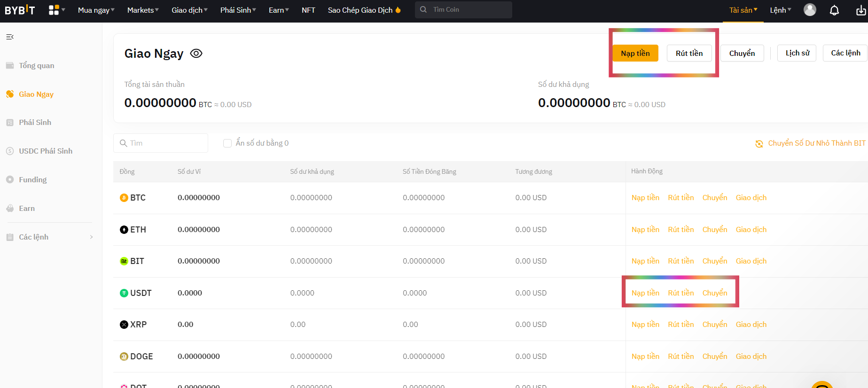Expand the Phái Sinh top menu dropdown
The width and height of the screenshot is (868, 388).
click(238, 10)
